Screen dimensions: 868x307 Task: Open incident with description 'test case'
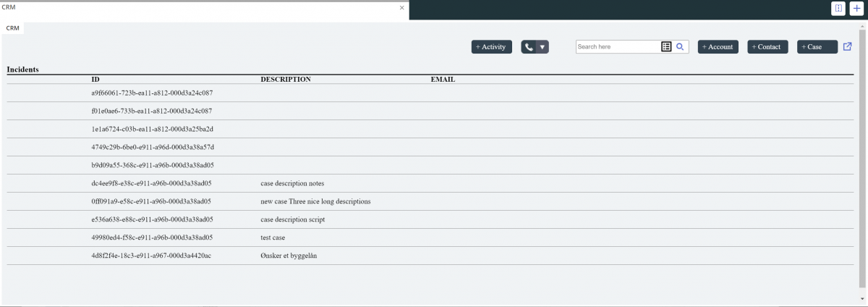274,237
